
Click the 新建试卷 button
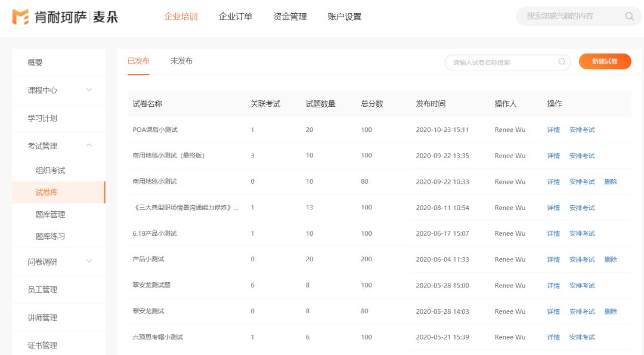click(605, 61)
